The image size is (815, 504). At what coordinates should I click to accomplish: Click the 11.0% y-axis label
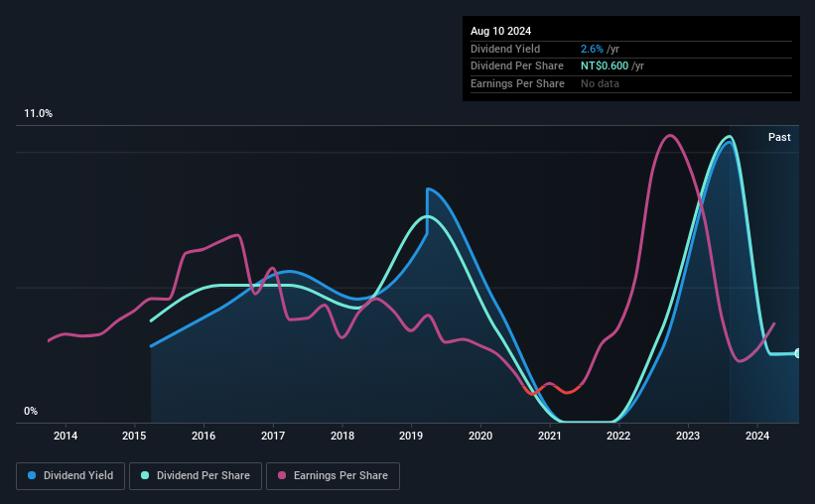[x=39, y=114]
